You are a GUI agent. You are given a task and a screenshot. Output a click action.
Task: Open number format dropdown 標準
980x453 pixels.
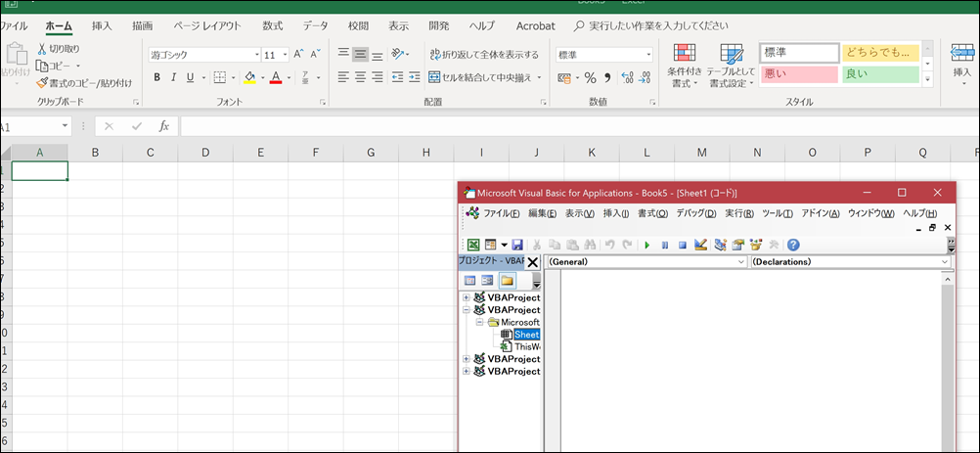648,55
